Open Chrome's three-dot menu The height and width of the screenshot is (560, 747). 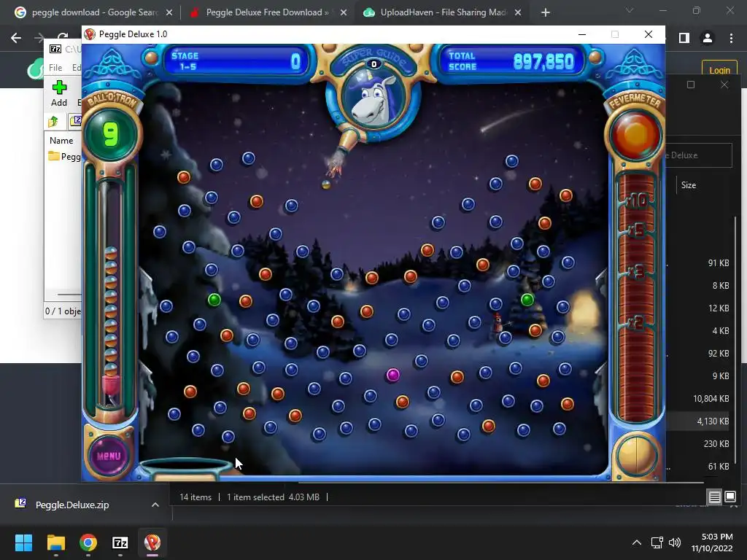pyautogui.click(x=731, y=38)
